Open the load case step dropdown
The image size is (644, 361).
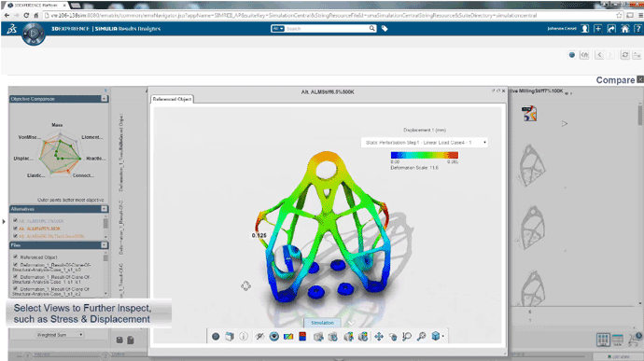[x=425, y=143]
